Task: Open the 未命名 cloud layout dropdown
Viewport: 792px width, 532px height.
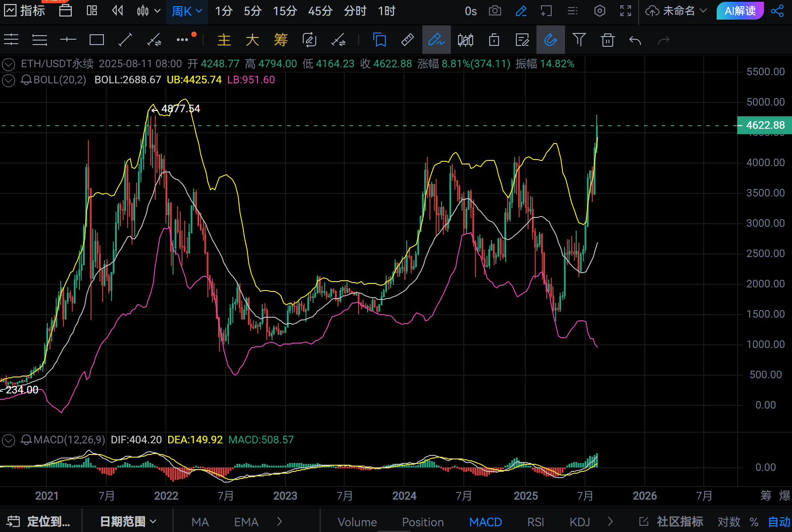Action: [676, 11]
